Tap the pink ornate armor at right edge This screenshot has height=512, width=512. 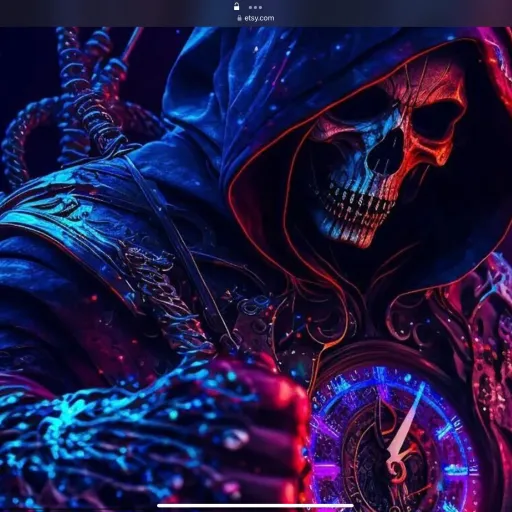[x=493, y=333]
